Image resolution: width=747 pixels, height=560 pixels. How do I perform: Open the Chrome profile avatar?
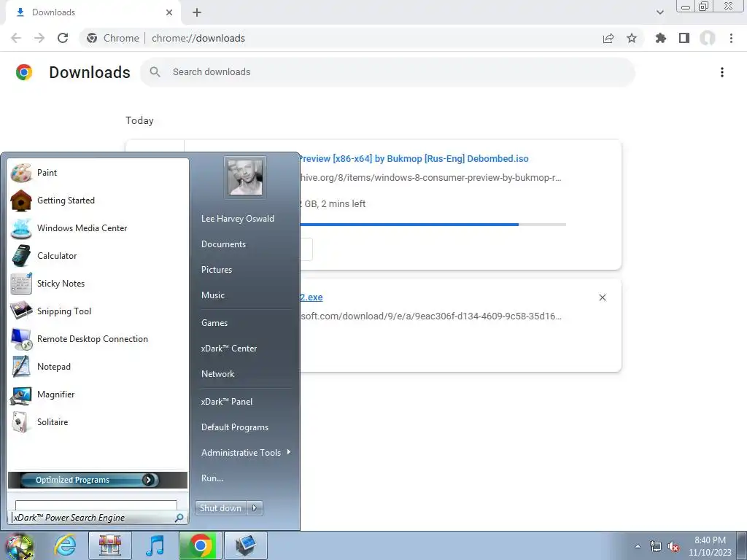pos(708,38)
